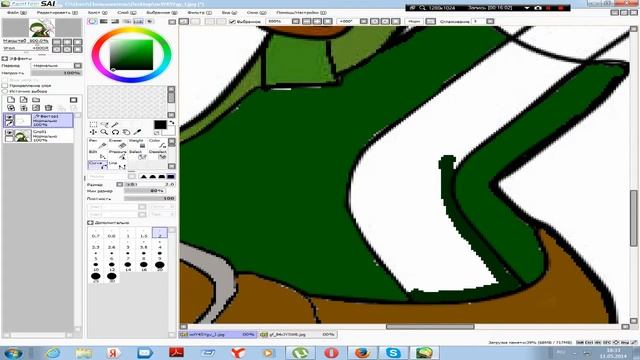Viewport: 640px width, 360px height.
Task: Select the Line vector tool
Action: (118, 165)
